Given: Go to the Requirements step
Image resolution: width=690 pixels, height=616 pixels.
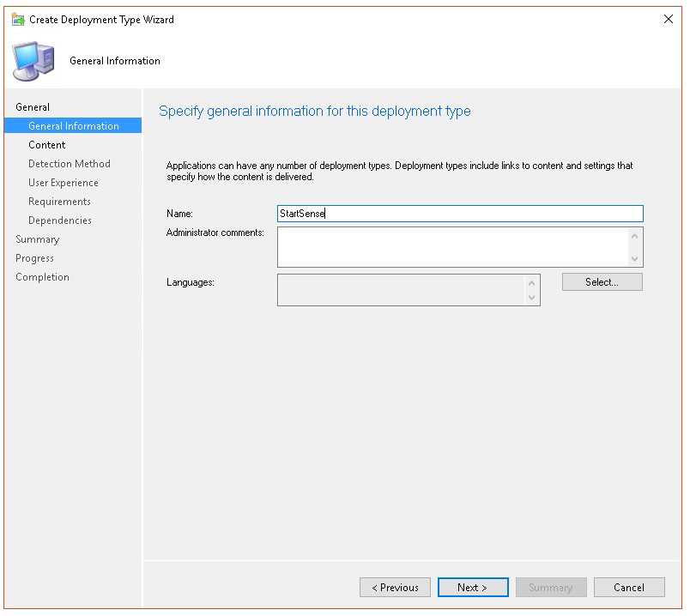Looking at the screenshot, I should tap(59, 202).
